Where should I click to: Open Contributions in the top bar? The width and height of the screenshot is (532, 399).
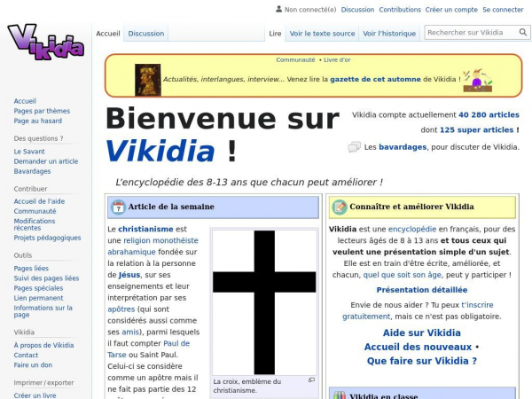[400, 10]
